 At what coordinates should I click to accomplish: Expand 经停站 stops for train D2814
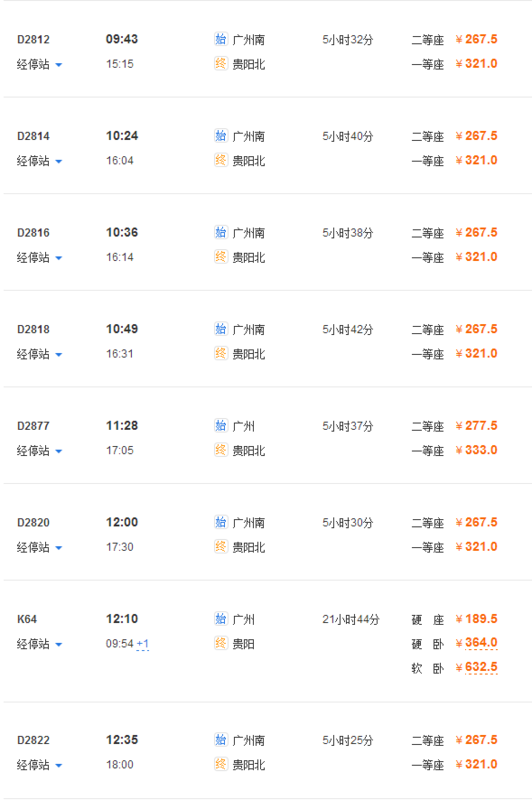(x=39, y=161)
